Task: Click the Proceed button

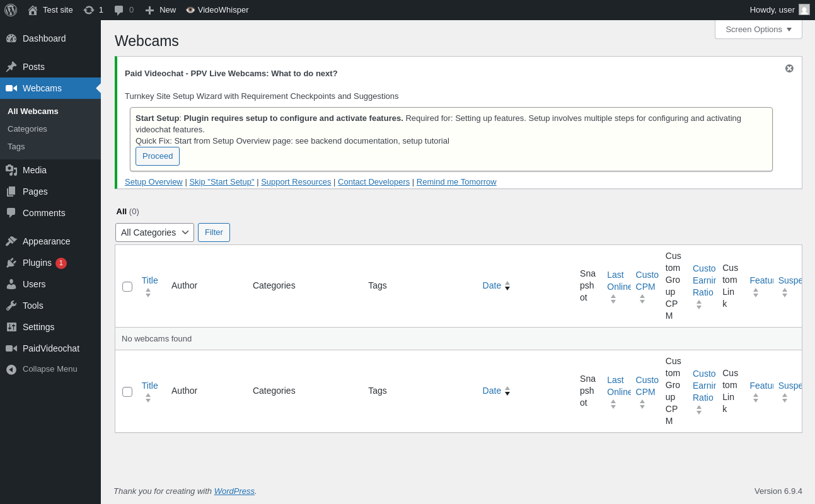Action: [x=158, y=156]
